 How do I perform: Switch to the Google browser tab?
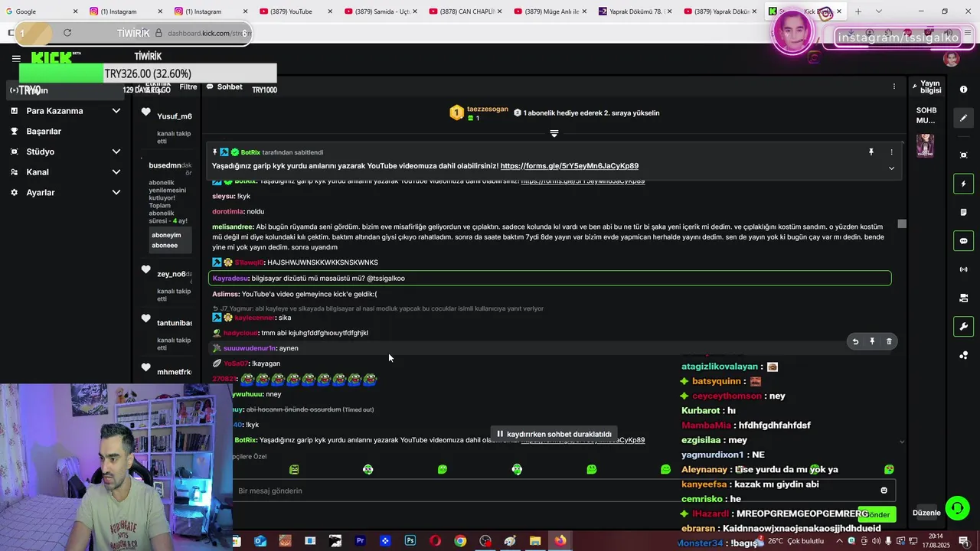[41, 11]
